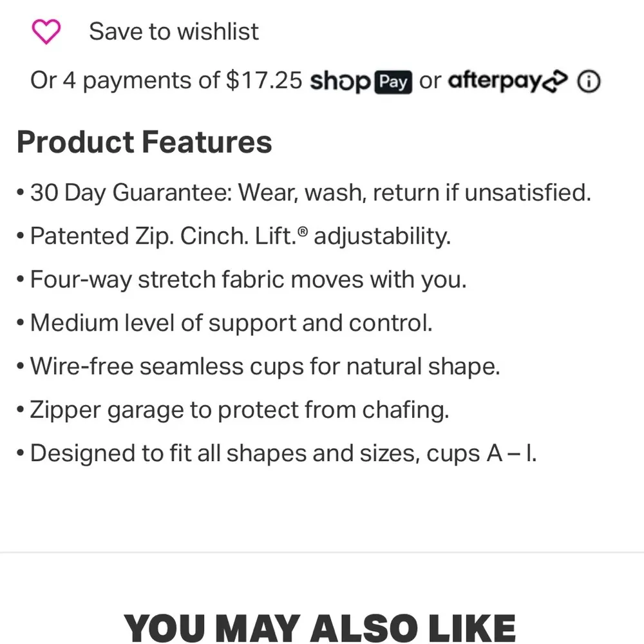Click the "Or 4 payments of" text
This screenshot has width=644, height=644.
(x=126, y=81)
